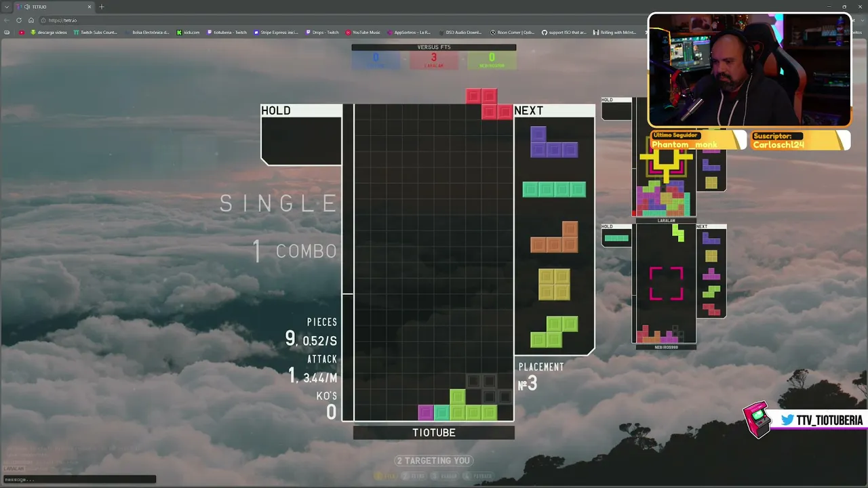Go to the browser home page
Screen dimensions: 868x488
click(31, 20)
